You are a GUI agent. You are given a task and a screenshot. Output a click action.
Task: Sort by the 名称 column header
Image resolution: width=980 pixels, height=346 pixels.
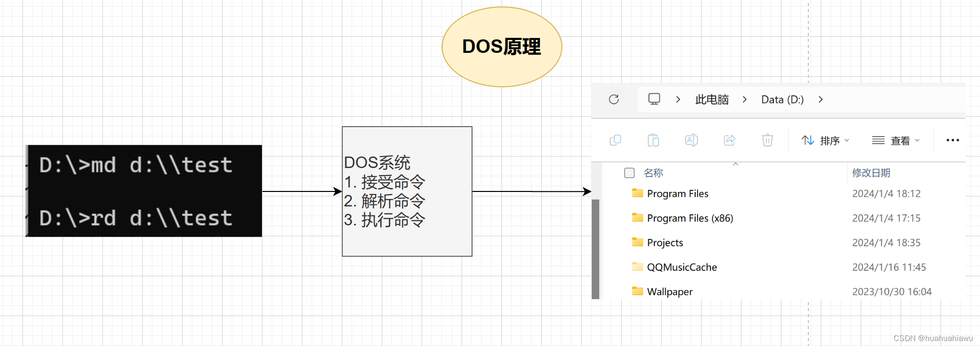[653, 173]
